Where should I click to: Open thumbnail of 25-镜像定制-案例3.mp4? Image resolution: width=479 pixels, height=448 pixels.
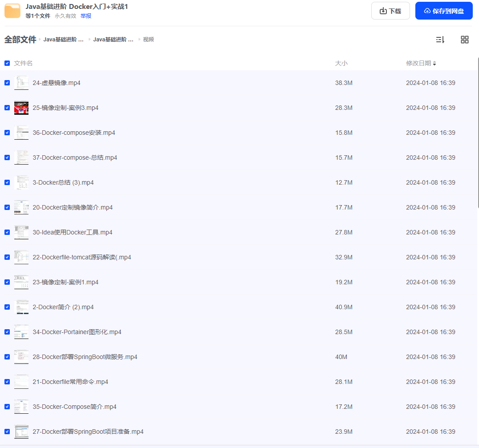(21, 108)
